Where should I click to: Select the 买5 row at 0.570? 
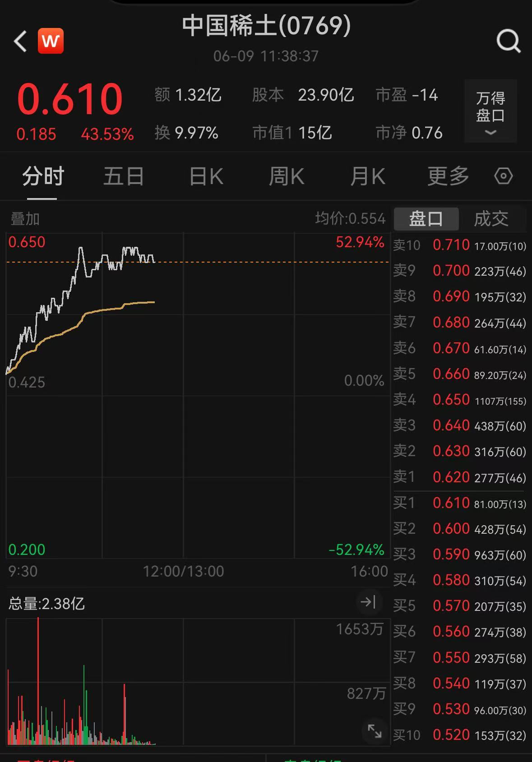[459, 606]
